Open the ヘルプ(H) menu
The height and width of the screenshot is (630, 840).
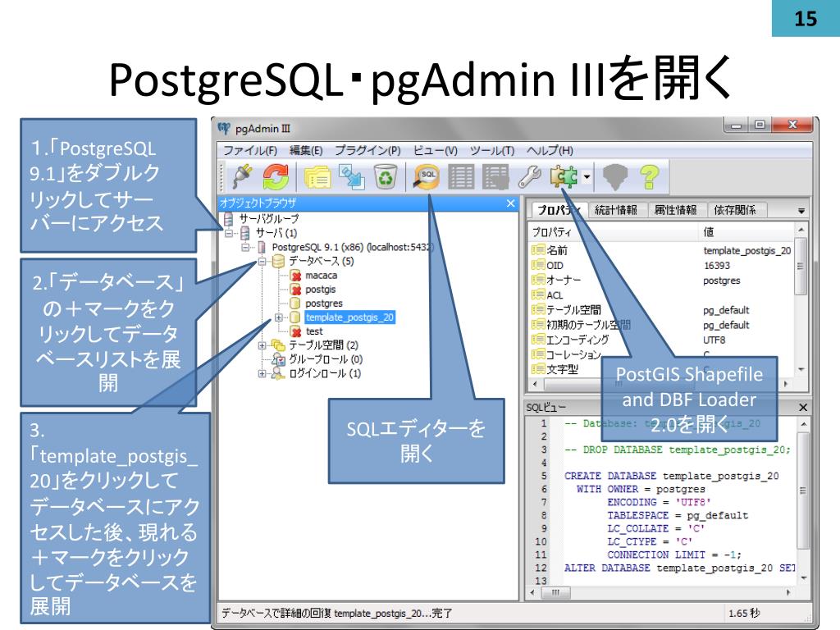[x=550, y=151]
